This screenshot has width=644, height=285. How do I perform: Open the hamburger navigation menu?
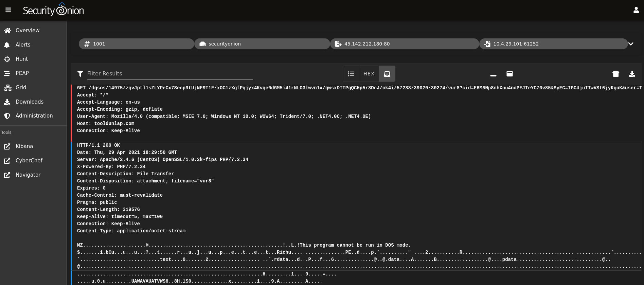pyautogui.click(x=8, y=10)
